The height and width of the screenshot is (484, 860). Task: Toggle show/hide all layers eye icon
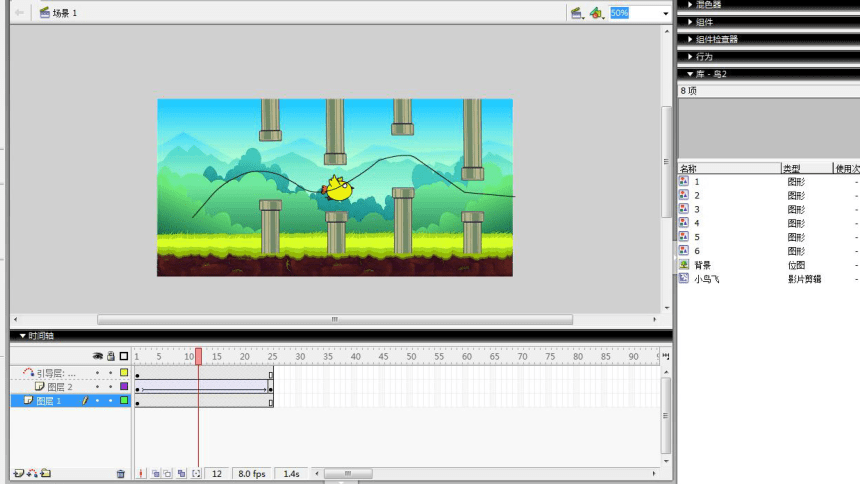pyautogui.click(x=98, y=356)
